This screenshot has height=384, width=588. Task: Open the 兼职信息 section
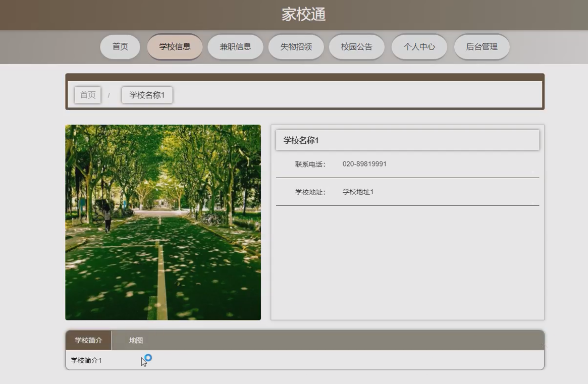(x=235, y=46)
